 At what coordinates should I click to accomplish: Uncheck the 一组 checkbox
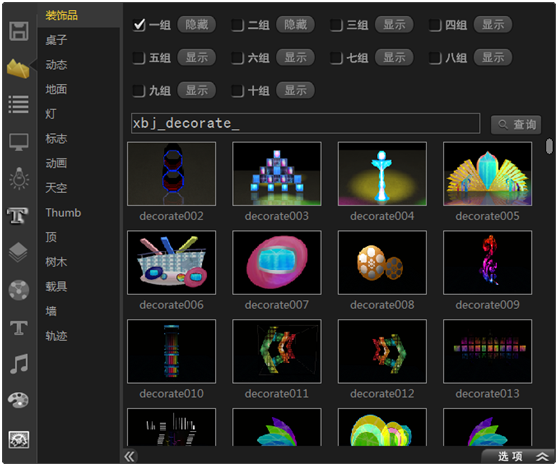[139, 25]
